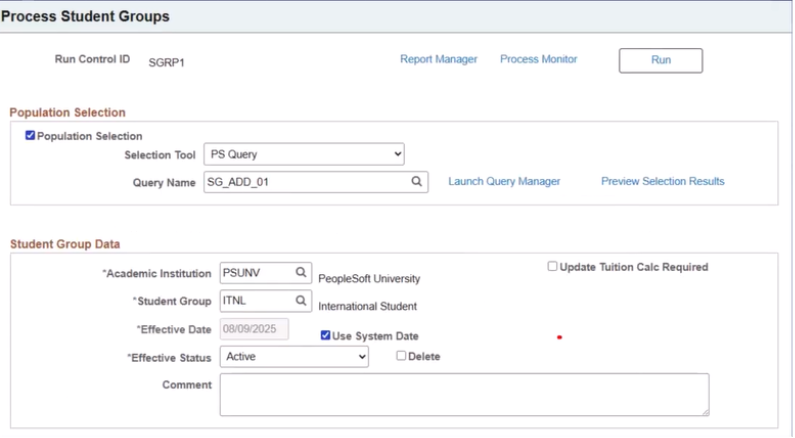Click the Selection Tool label

tap(160, 155)
